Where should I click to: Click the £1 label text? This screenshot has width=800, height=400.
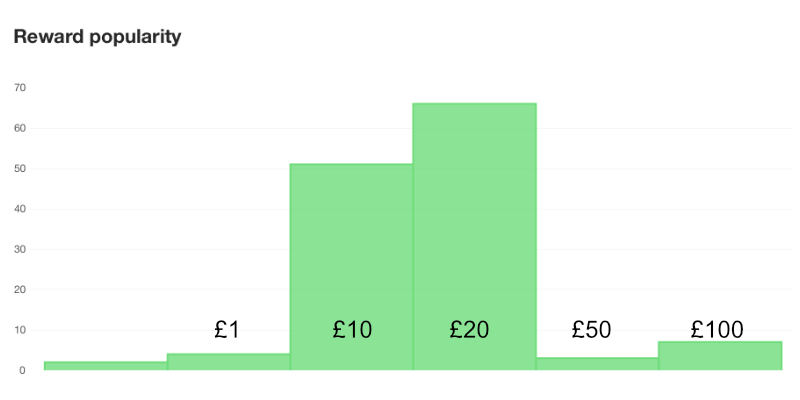click(x=227, y=330)
